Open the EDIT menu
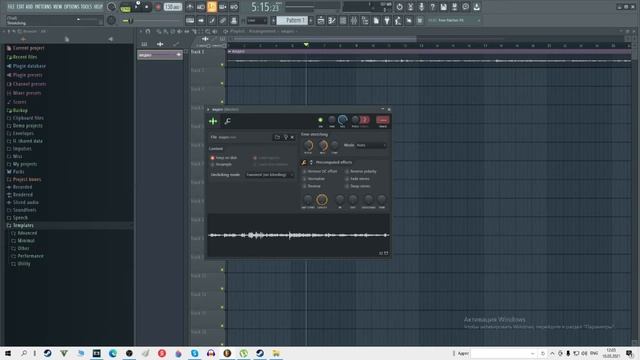Image resolution: width=640 pixels, height=360 pixels. 20,7
